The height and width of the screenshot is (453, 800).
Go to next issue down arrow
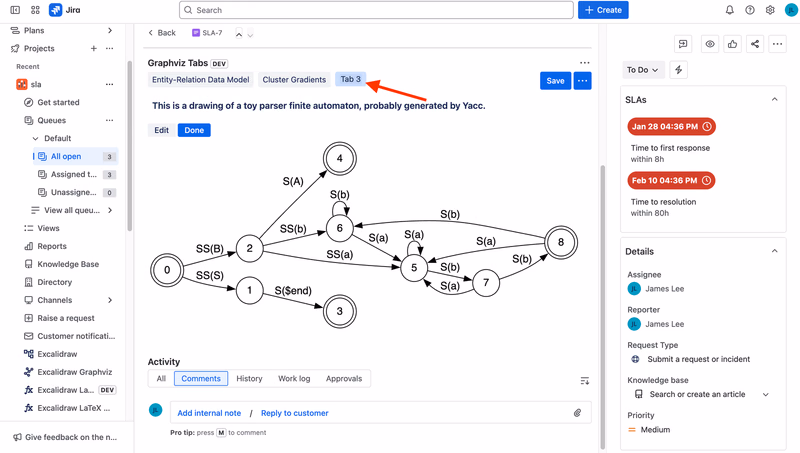pyautogui.click(x=250, y=35)
